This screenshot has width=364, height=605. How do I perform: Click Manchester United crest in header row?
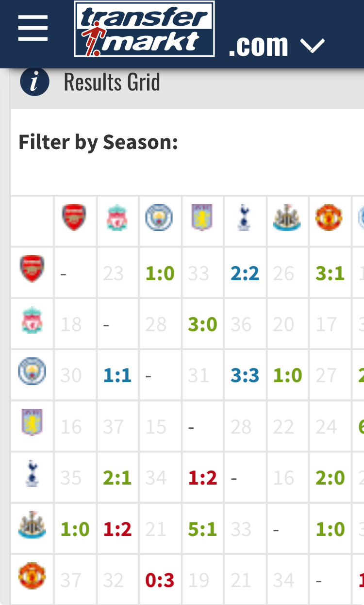329,217
